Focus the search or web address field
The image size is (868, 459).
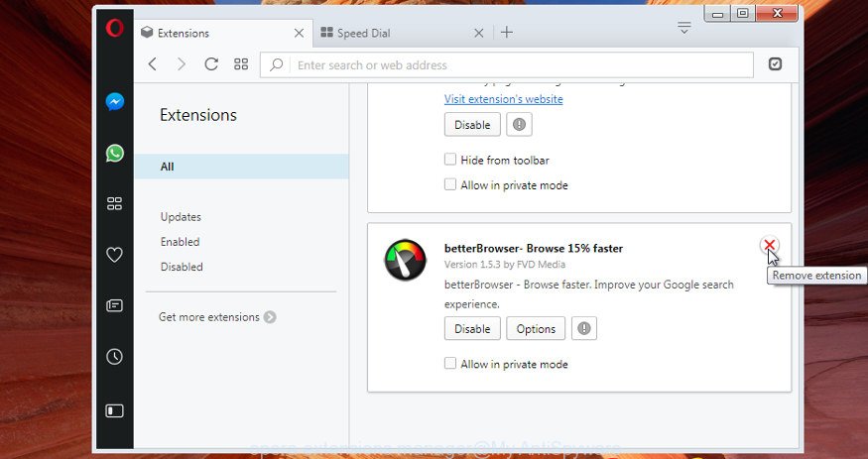tap(507, 65)
